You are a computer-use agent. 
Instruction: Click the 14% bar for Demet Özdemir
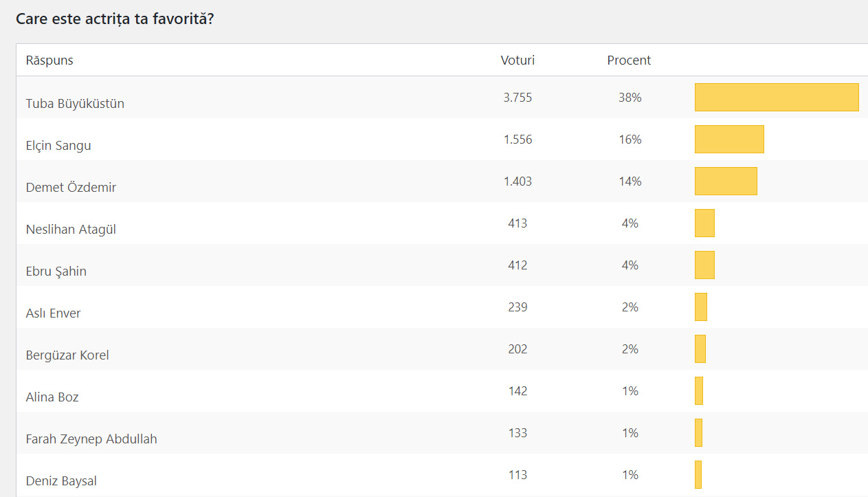[x=726, y=181]
